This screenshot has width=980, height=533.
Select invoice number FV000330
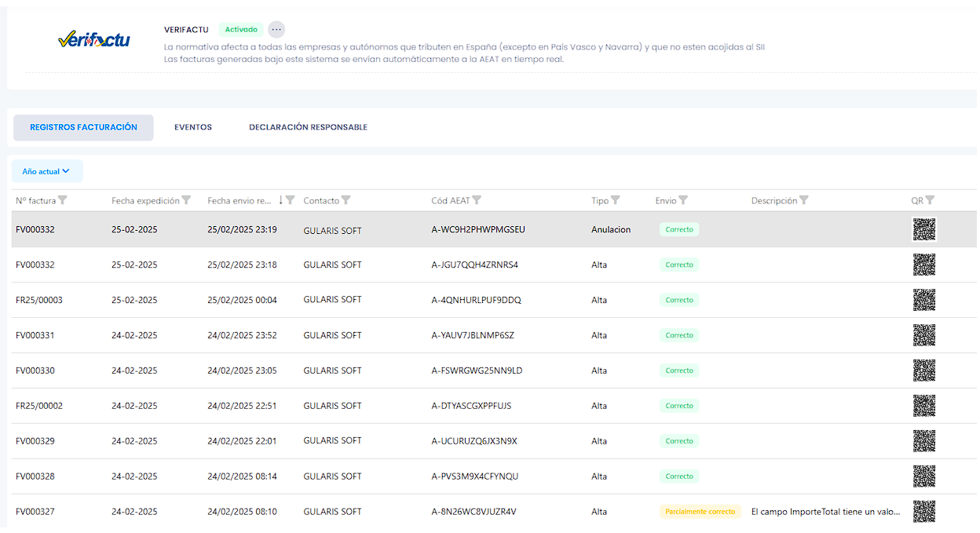(35, 371)
